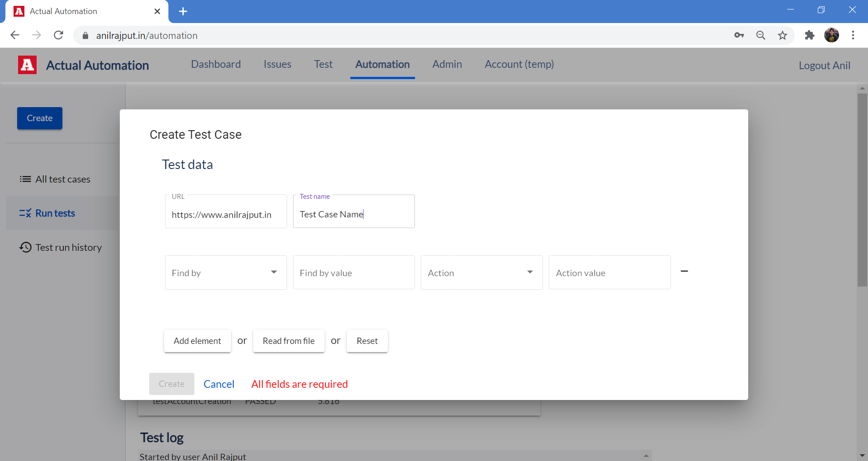The width and height of the screenshot is (868, 461).
Task: Remove element row with minus icon
Action: (x=684, y=271)
